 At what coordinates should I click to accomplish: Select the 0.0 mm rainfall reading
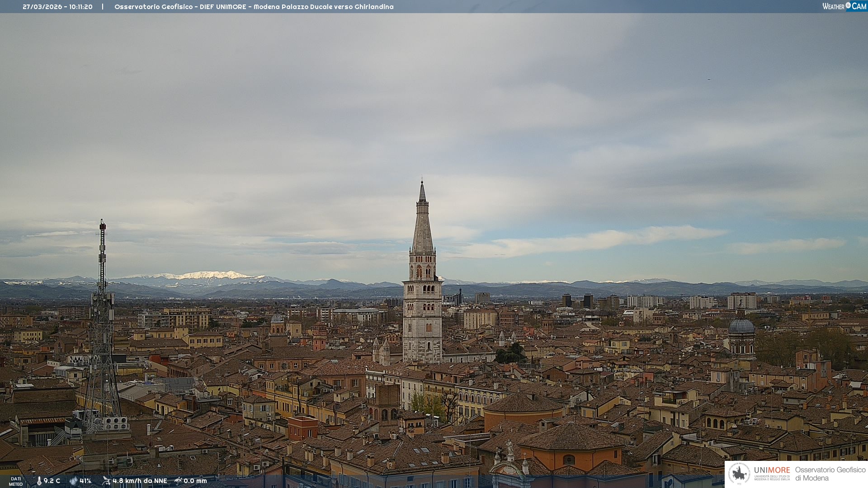(195, 481)
